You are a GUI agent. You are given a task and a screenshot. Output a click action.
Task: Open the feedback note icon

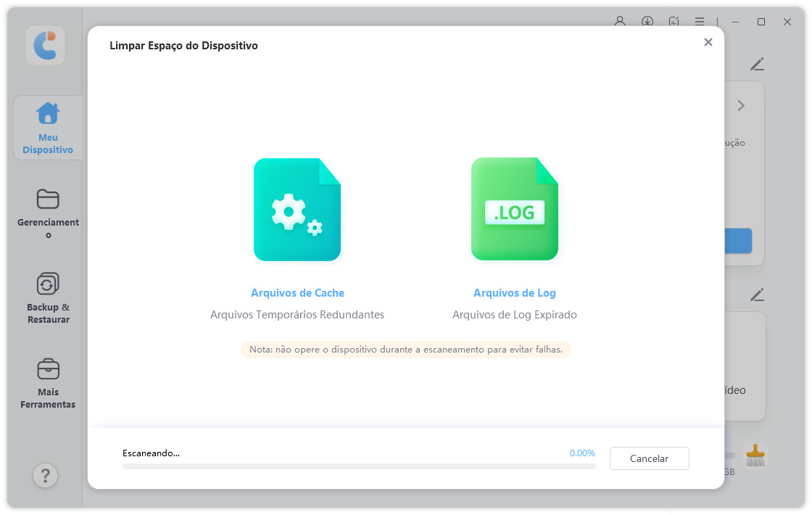(674, 22)
